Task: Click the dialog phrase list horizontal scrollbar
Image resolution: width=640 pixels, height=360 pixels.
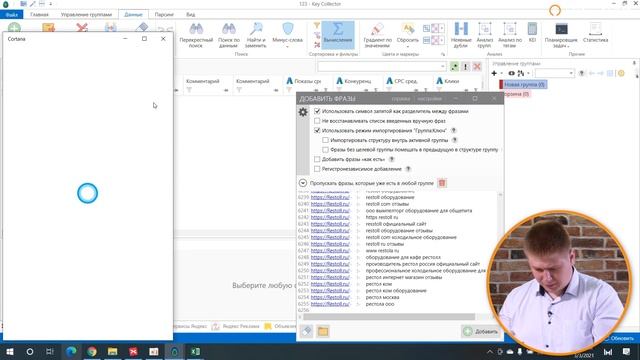Action: (x=389, y=317)
